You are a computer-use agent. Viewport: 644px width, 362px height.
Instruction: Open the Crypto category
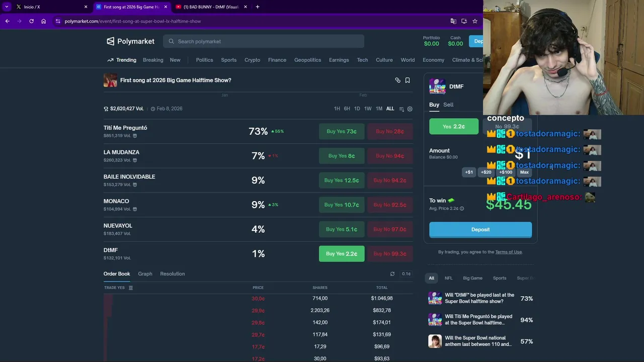(252, 60)
